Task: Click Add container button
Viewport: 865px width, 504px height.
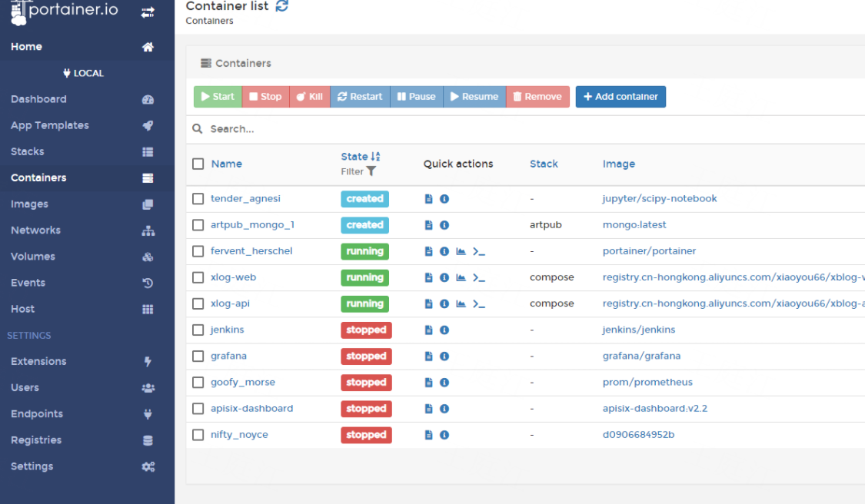Action: point(620,97)
